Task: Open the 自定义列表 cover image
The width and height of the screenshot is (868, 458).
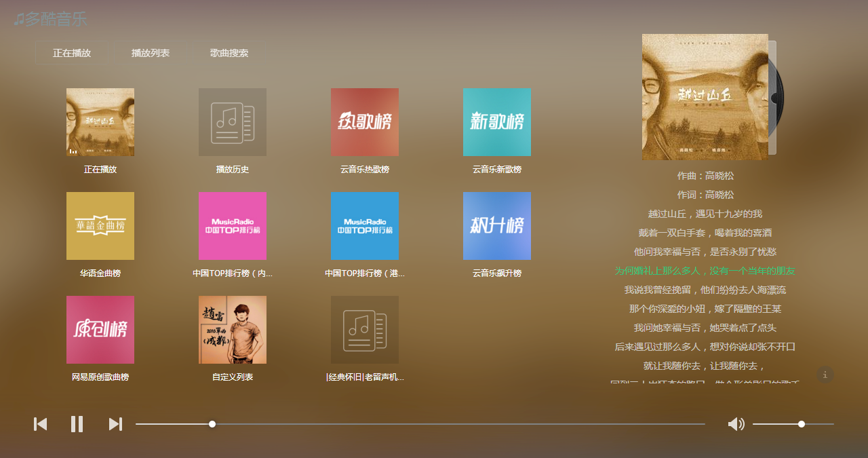Action: [233, 330]
